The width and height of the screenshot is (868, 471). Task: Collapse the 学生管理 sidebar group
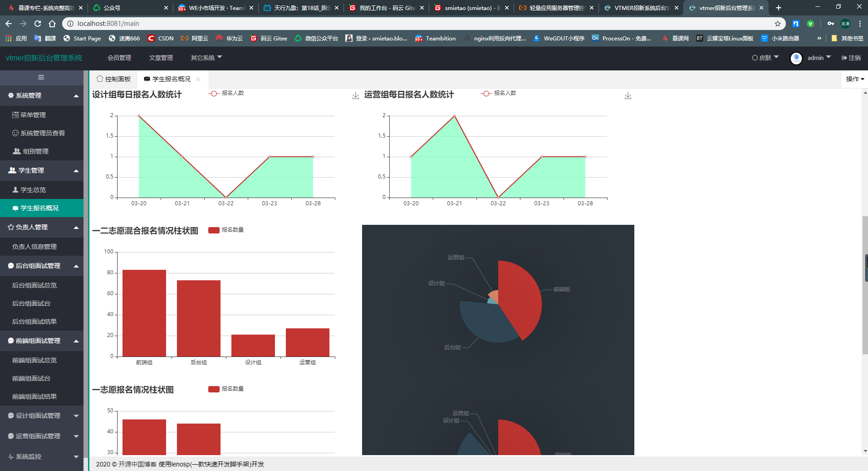(x=42, y=170)
